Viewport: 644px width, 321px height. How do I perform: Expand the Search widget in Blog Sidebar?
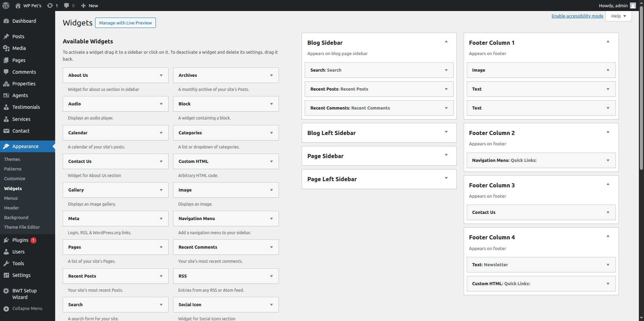click(x=446, y=70)
